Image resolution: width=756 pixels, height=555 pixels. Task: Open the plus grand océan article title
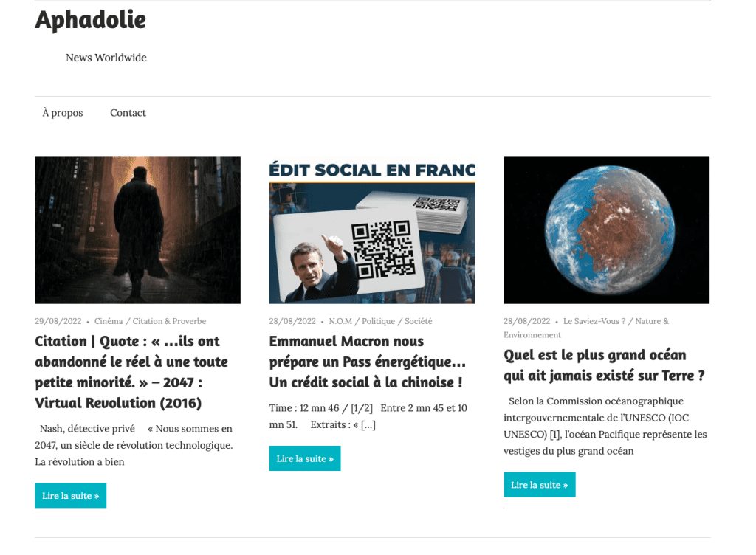point(604,365)
